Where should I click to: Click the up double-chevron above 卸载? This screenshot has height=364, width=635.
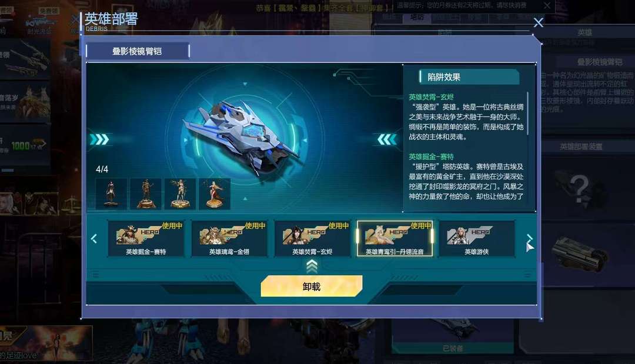(x=312, y=266)
